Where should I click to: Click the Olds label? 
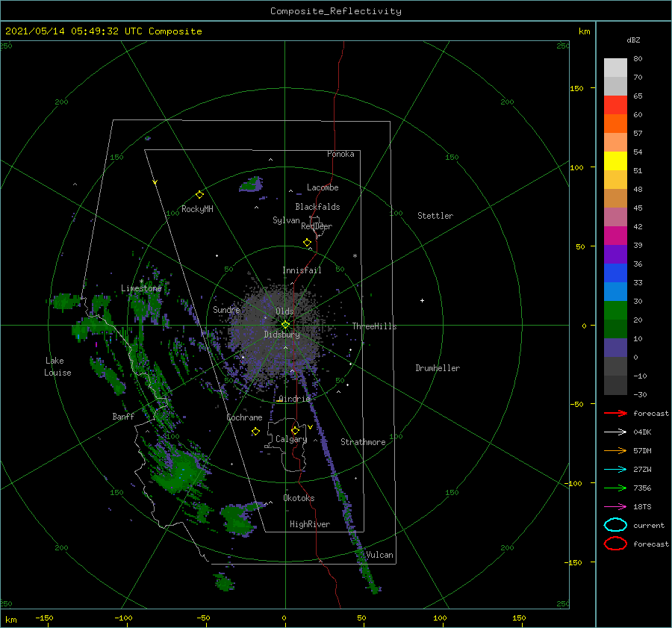click(284, 311)
